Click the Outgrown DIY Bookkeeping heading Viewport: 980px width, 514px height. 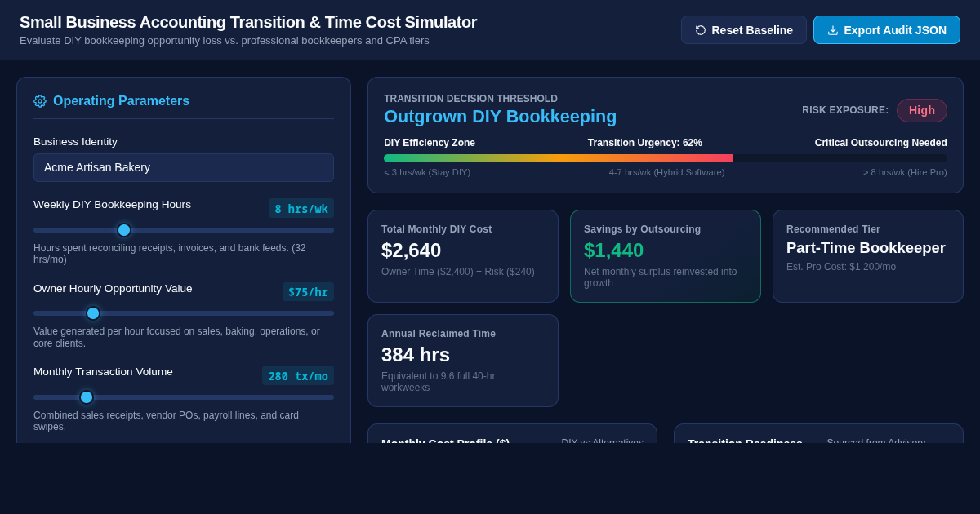[501, 117]
